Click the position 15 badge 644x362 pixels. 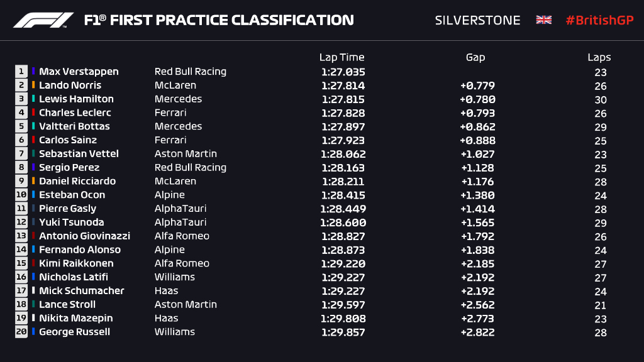tap(21, 263)
